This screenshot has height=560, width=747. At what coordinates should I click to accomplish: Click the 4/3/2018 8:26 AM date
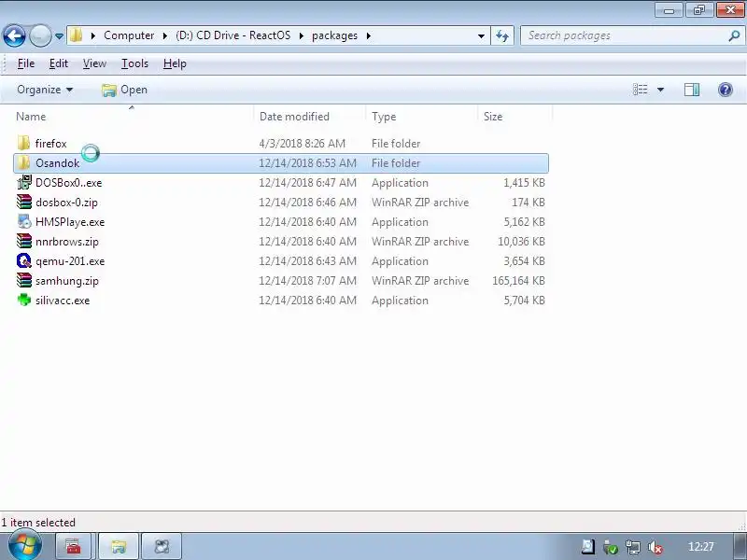[302, 144]
